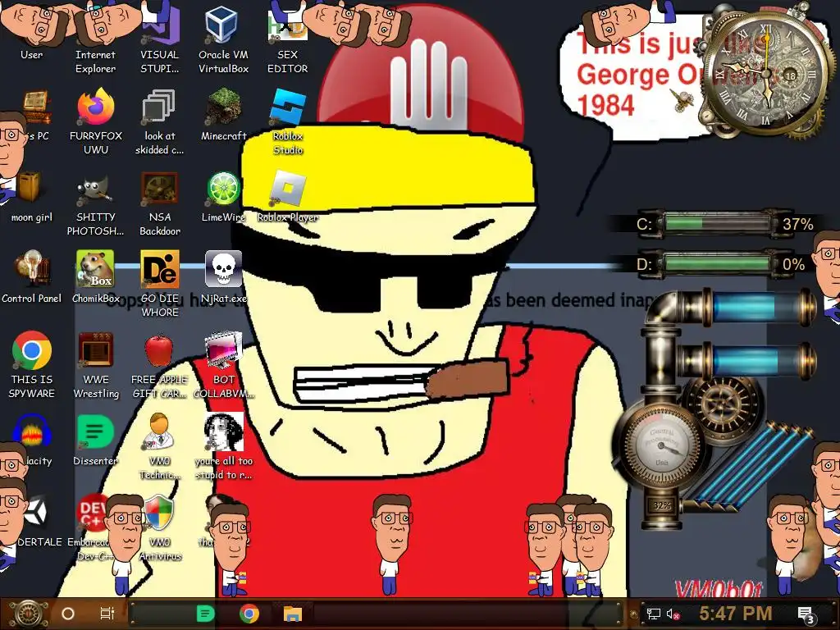The height and width of the screenshot is (630, 840).
Task: Launch the ChomikBox desktop icon
Action: point(95,276)
